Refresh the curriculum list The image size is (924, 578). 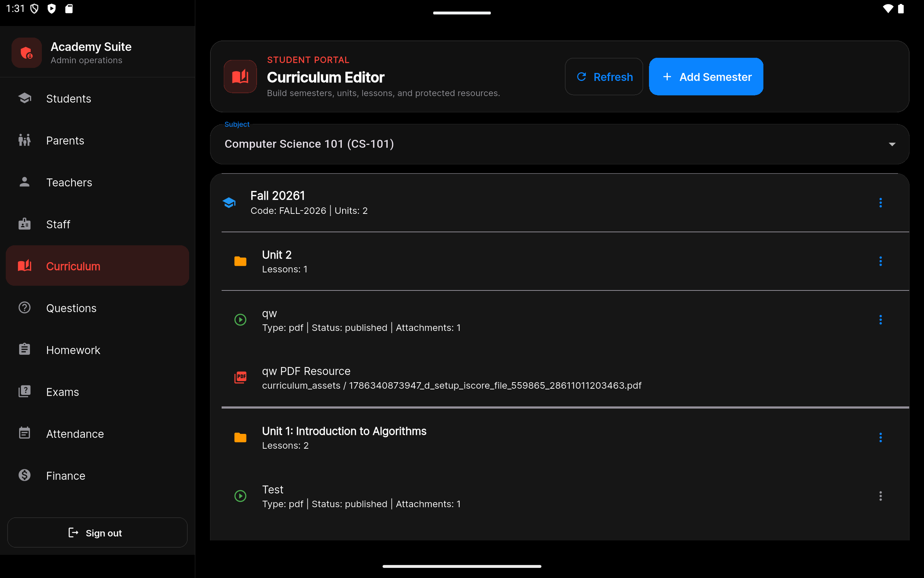[x=604, y=77]
